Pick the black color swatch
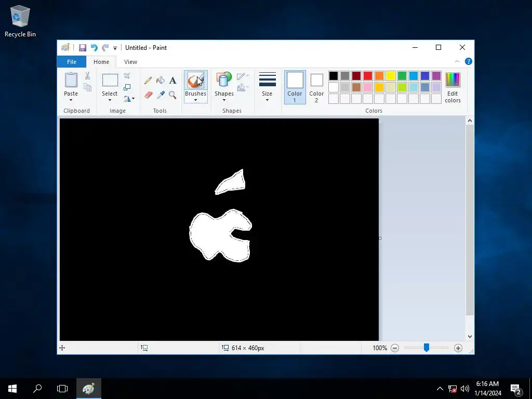Image resolution: width=532 pixels, height=399 pixels. pos(334,76)
